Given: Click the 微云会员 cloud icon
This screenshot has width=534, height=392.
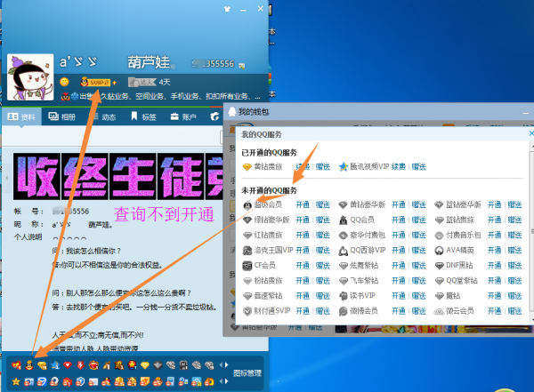Looking at the screenshot, I should [x=439, y=311].
